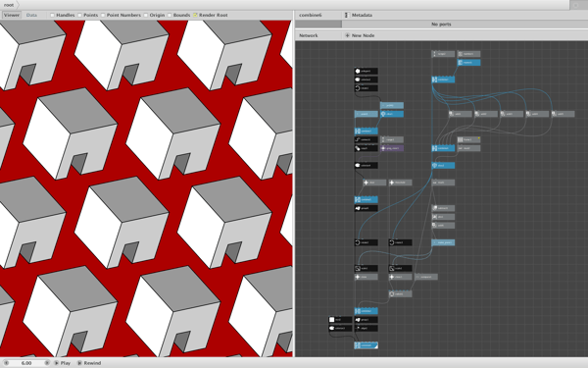The width and height of the screenshot is (588, 368).
Task: Select the purple gray color node
Action: click(x=392, y=148)
